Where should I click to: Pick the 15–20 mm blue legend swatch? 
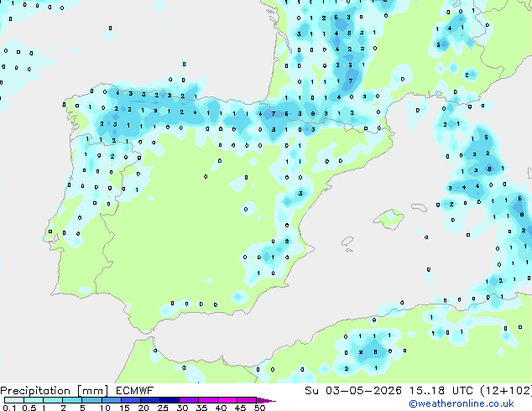click(130, 400)
